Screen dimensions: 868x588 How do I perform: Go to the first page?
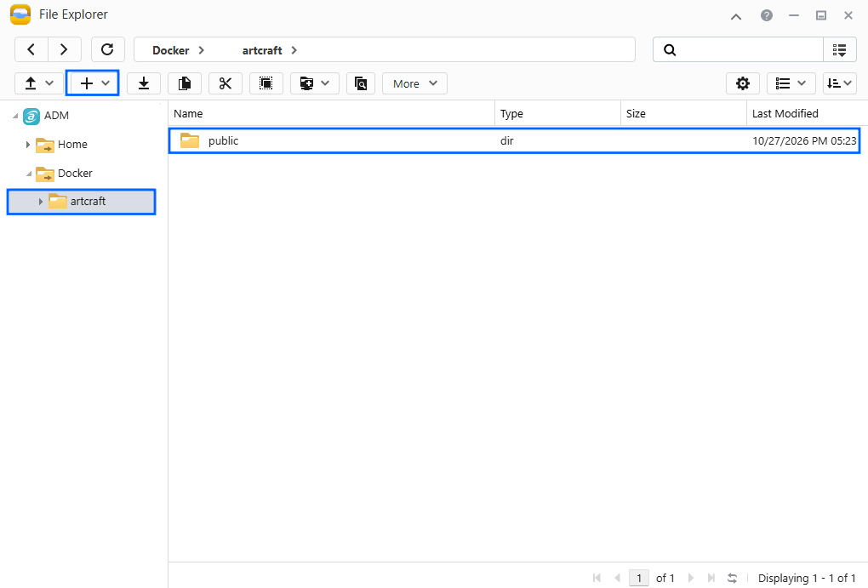(597, 578)
